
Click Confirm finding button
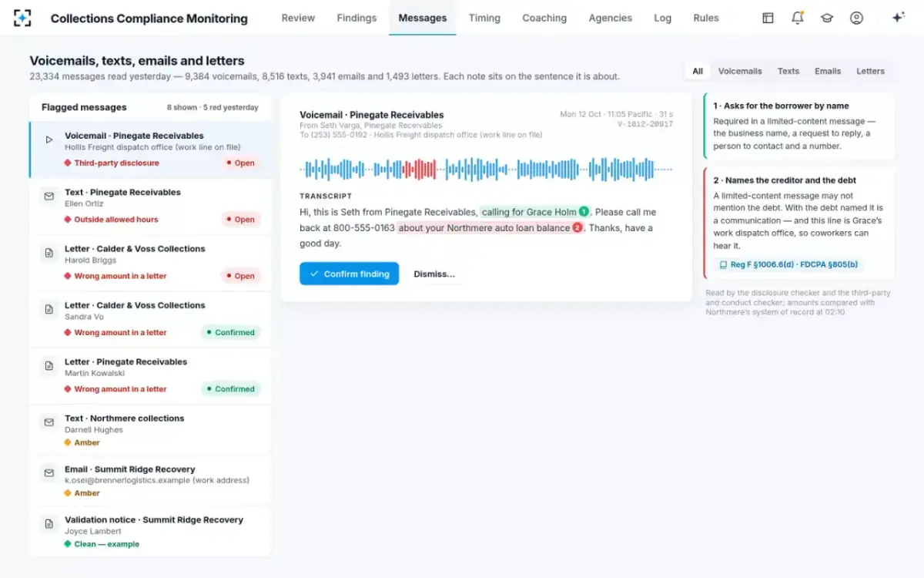350,274
